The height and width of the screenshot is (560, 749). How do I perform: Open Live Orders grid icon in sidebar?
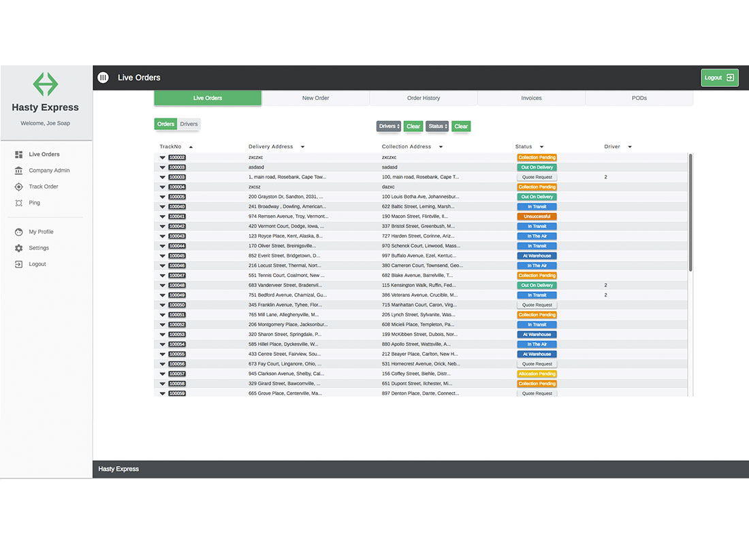[18, 154]
